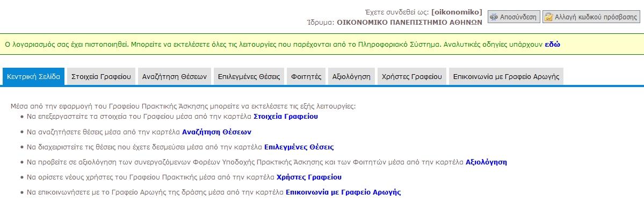Select the Επικοινωνία με Γραφείο Αρωγής tab
The width and height of the screenshot is (644, 201).
(506, 76)
